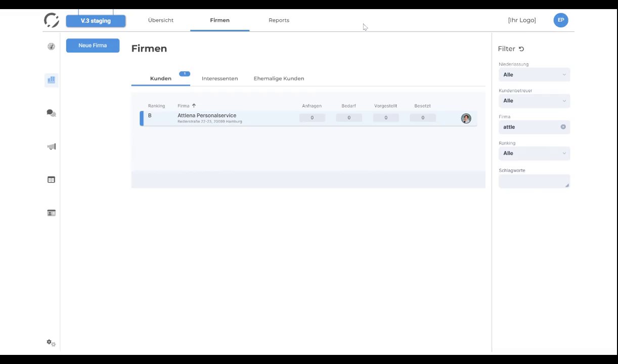Open the megaphone icon in the sidebar
This screenshot has width=618, height=364.
[x=51, y=147]
